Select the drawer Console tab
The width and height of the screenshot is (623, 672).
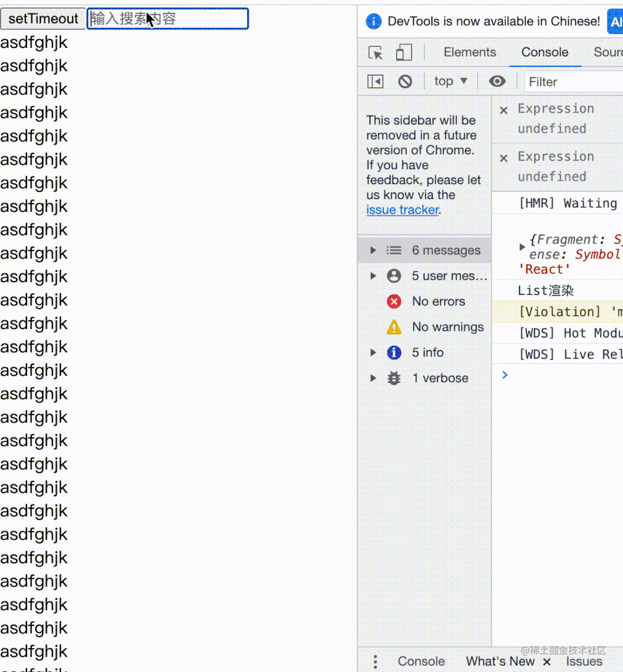coord(421,661)
